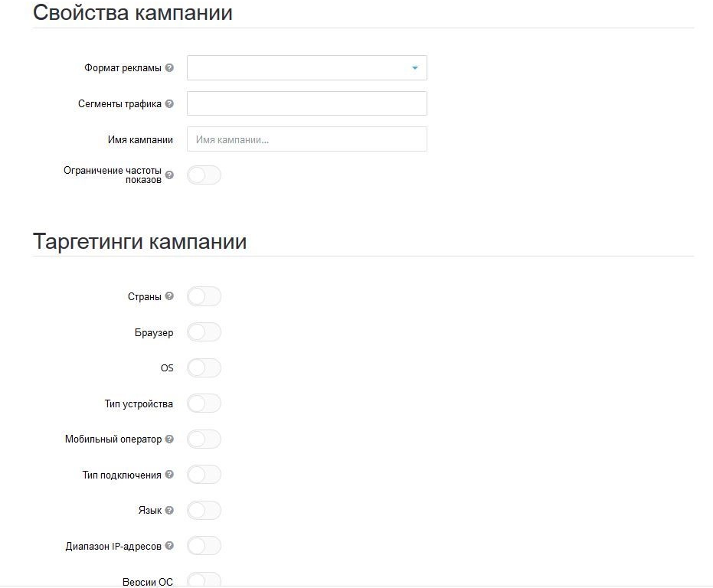The width and height of the screenshot is (713, 588).
Task: Activate Тип устройства targeting
Action: pyautogui.click(x=204, y=403)
